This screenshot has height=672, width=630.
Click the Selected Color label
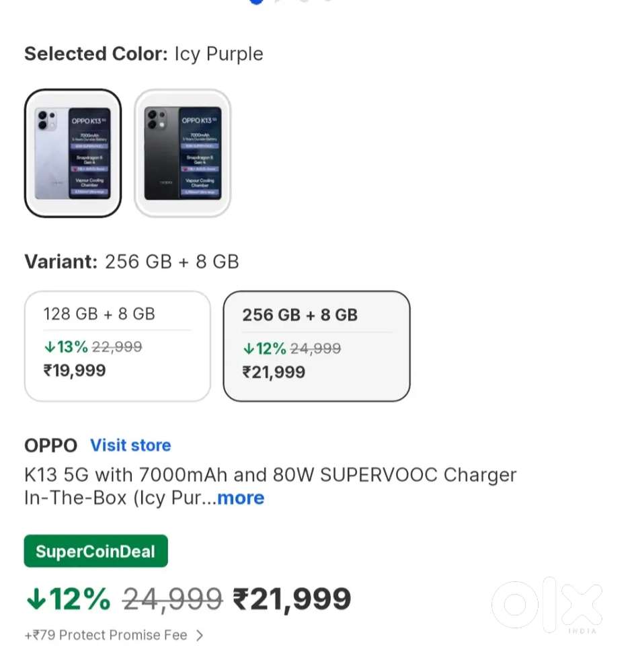[x=95, y=54]
